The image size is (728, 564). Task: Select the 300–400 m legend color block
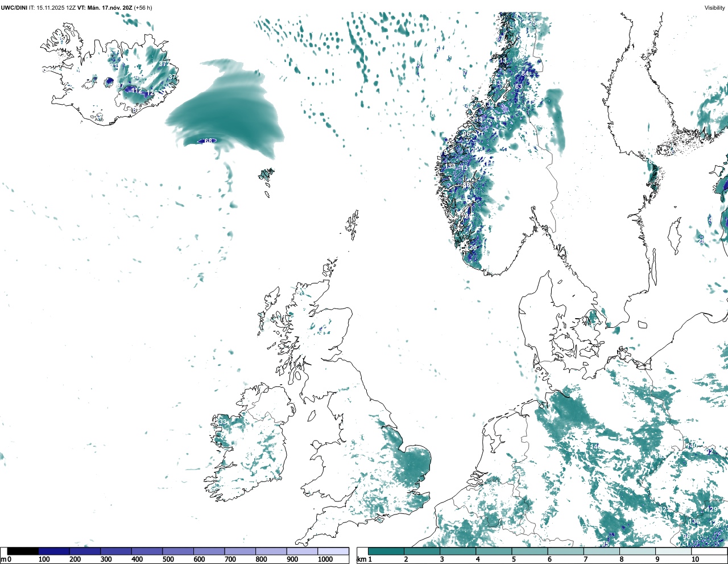(116, 551)
